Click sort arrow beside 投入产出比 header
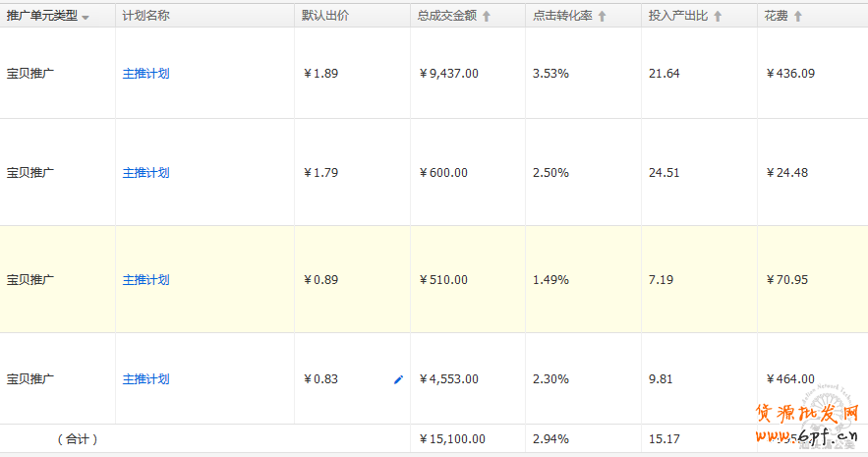868x457 pixels. [x=718, y=17]
